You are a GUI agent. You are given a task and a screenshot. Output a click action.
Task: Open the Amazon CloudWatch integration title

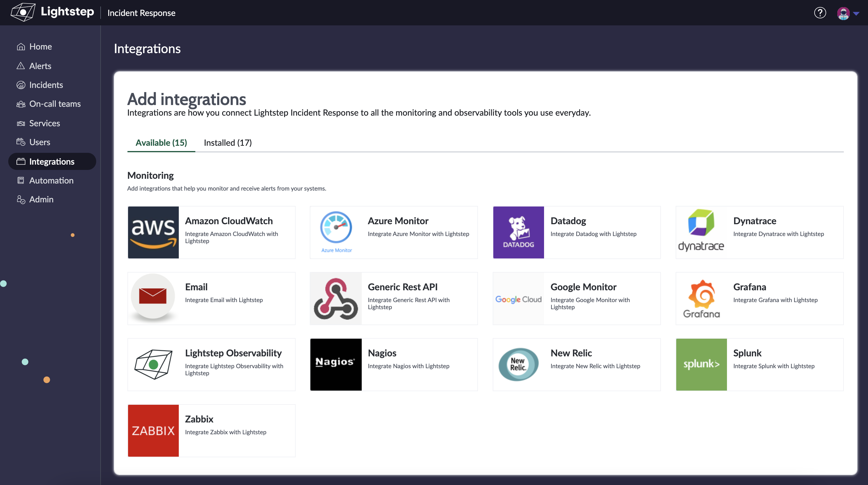(x=229, y=221)
